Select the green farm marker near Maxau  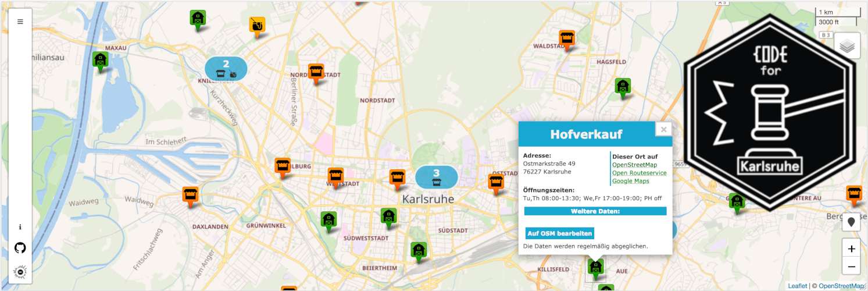click(x=101, y=61)
